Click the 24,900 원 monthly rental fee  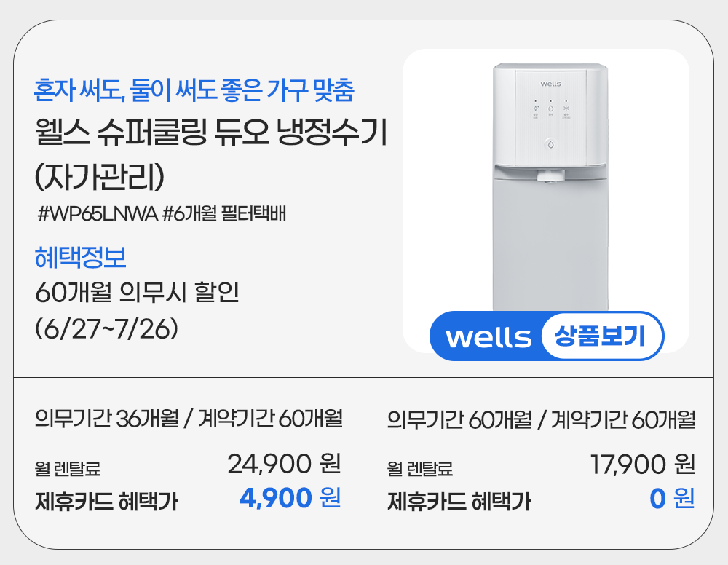click(x=284, y=463)
